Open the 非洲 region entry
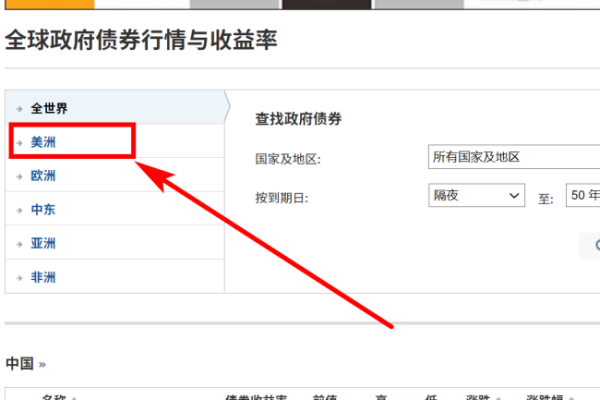600x400 pixels. (43, 276)
